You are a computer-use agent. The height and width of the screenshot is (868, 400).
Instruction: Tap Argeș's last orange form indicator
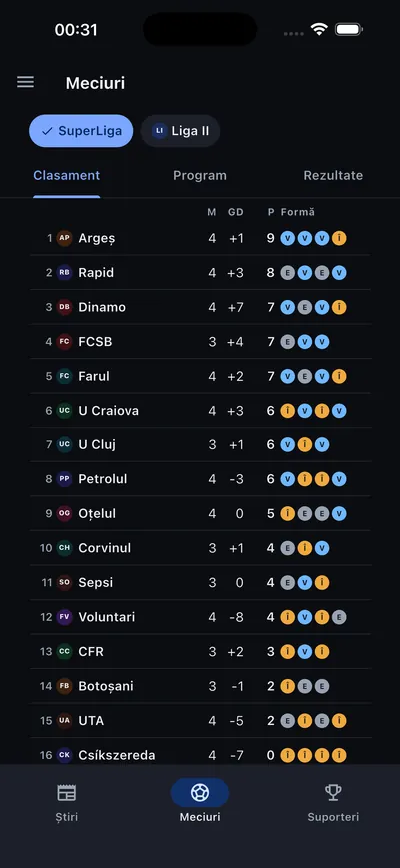coord(339,238)
